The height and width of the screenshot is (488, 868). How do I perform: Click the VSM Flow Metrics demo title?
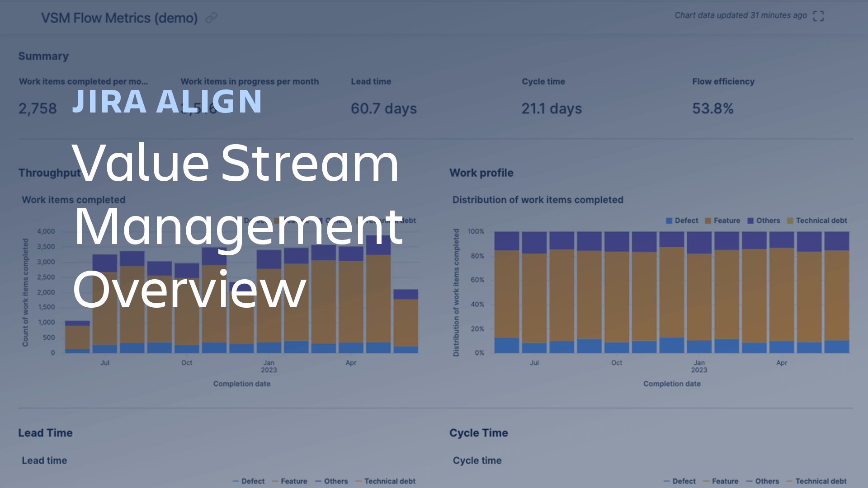[x=120, y=17]
